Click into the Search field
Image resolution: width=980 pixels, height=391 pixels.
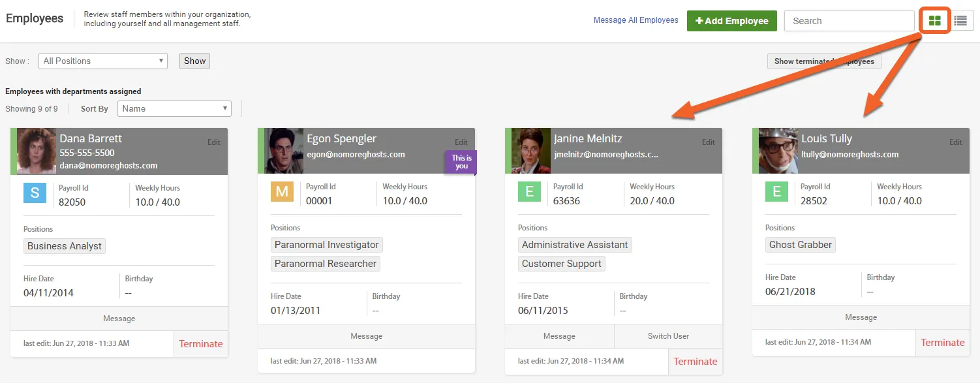(850, 21)
